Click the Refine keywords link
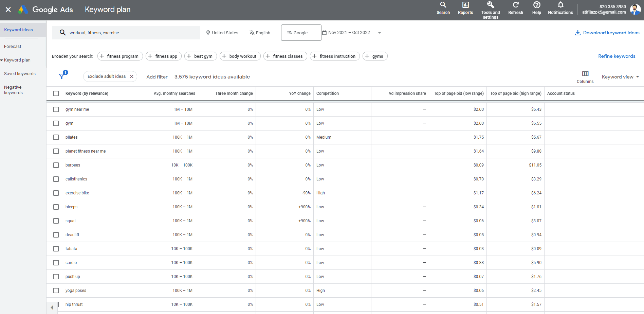Viewport: 644px width, 314px height. [x=617, y=56]
